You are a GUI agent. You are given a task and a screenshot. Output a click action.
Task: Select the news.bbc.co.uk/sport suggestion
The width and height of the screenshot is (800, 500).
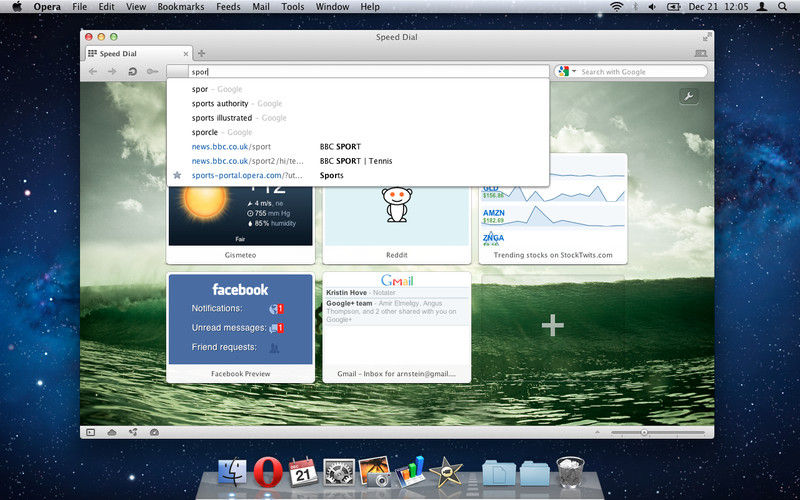point(231,146)
